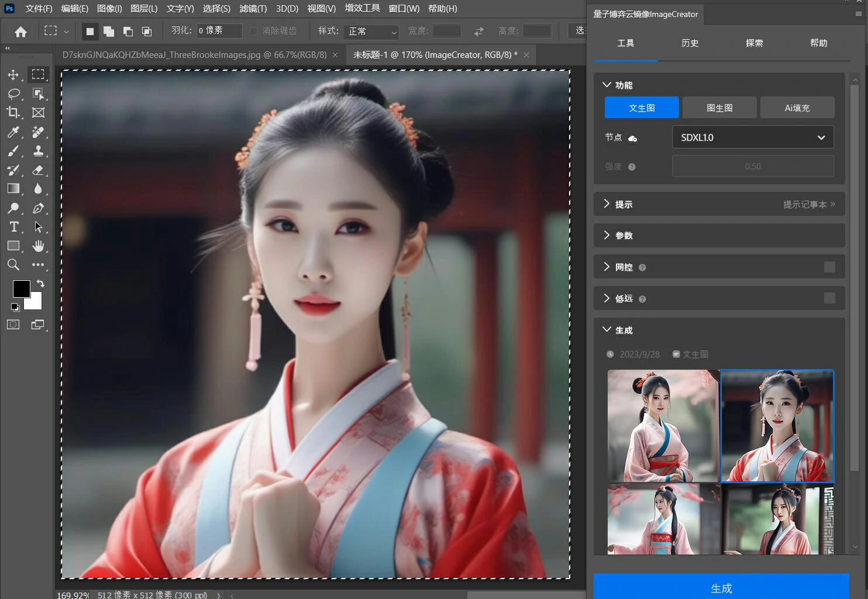Screen dimensions: 868x599
Task: Select the Path Selection tool
Action: (39, 227)
